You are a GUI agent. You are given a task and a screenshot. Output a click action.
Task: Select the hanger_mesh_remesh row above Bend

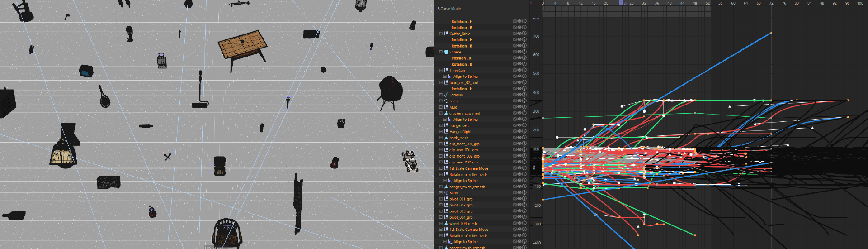[x=467, y=187]
